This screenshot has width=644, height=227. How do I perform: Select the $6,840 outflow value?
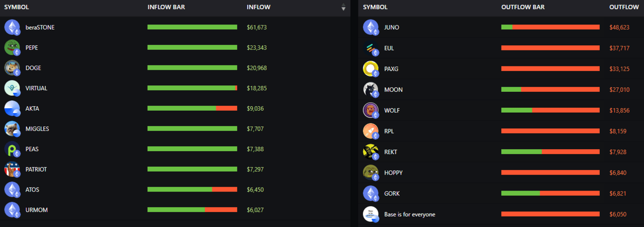click(x=618, y=173)
